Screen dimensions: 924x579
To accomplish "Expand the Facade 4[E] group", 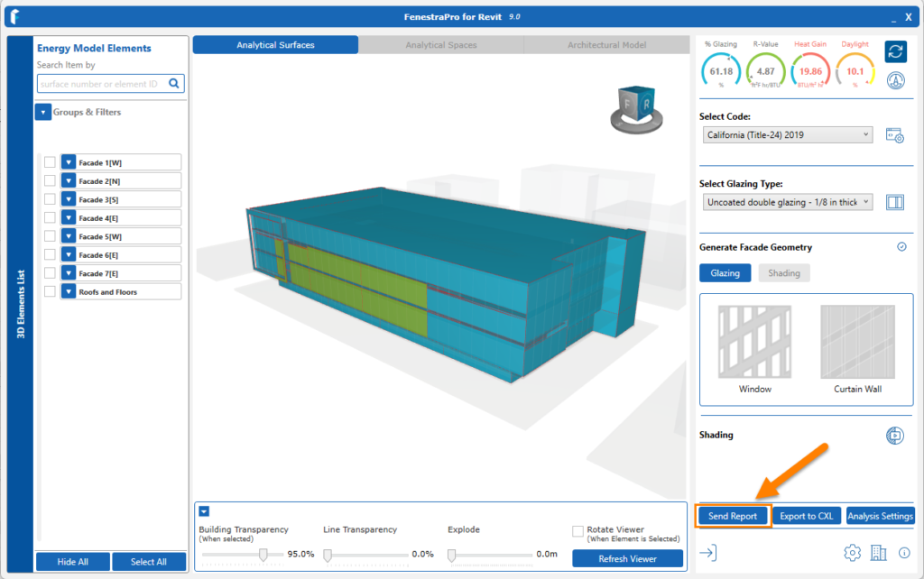I will (69, 217).
